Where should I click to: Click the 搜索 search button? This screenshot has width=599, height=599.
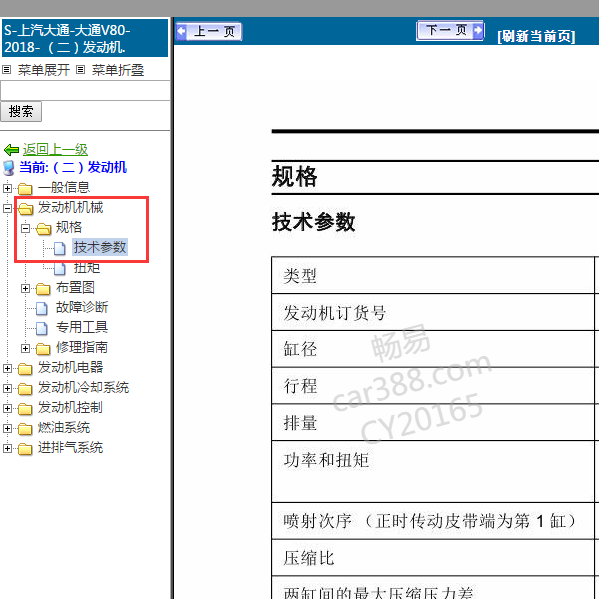click(21, 112)
